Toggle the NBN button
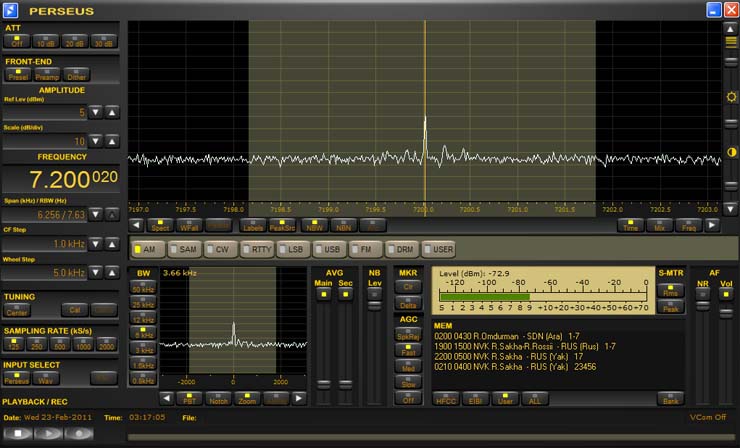Image resolution: width=740 pixels, height=448 pixels. 344,226
